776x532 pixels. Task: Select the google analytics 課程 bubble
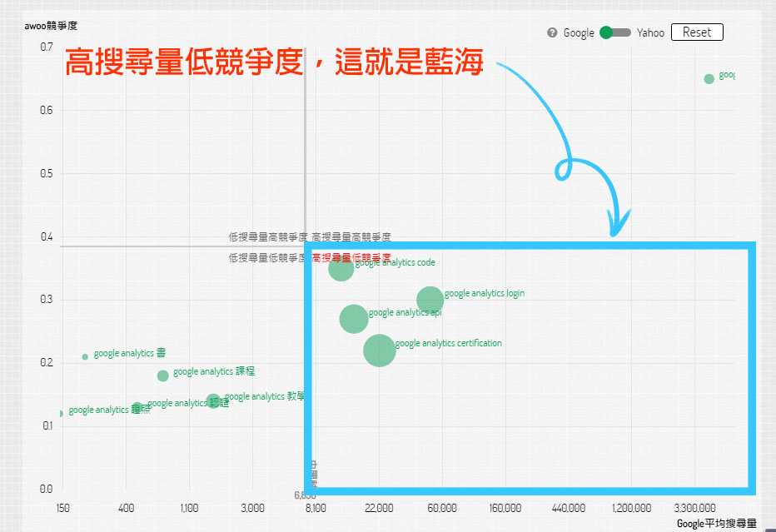click(x=163, y=375)
